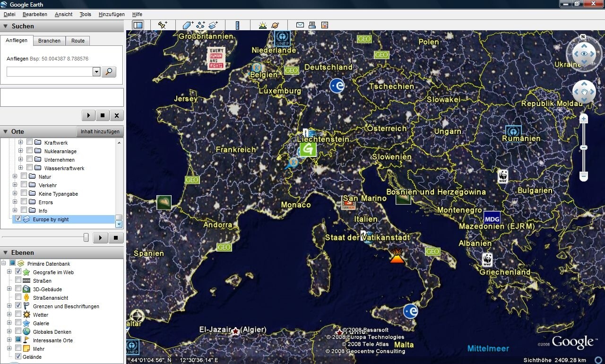Switch to Sky view with planet icon
Viewport: 605px width, 364px height.
coord(275,25)
